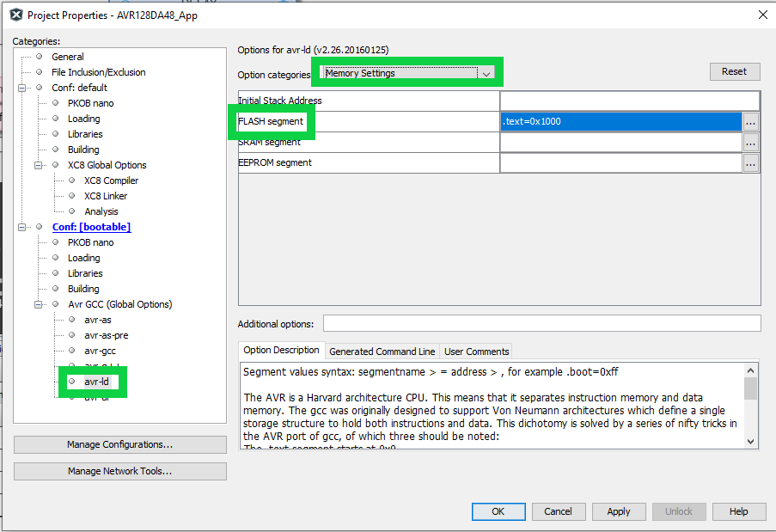Image resolution: width=776 pixels, height=532 pixels.
Task: Select XC8 Compiler in the categories tree
Action: point(111,180)
